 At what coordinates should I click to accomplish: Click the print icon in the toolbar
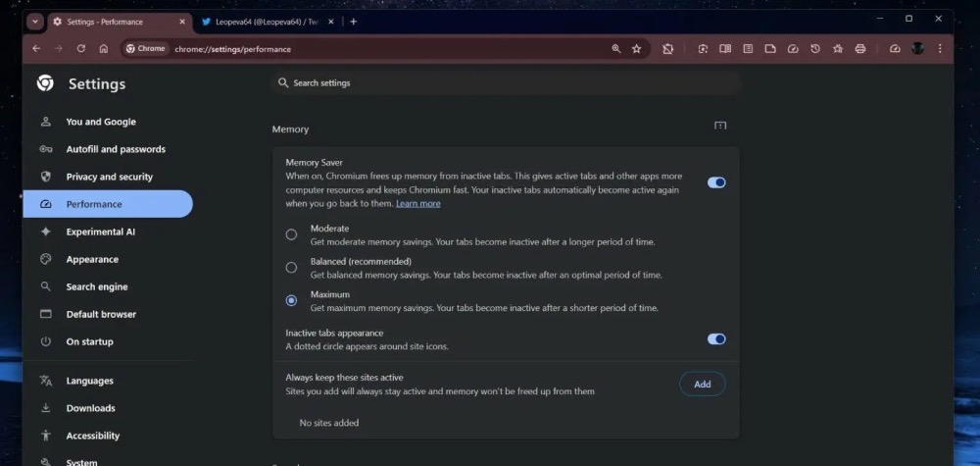click(x=860, y=48)
